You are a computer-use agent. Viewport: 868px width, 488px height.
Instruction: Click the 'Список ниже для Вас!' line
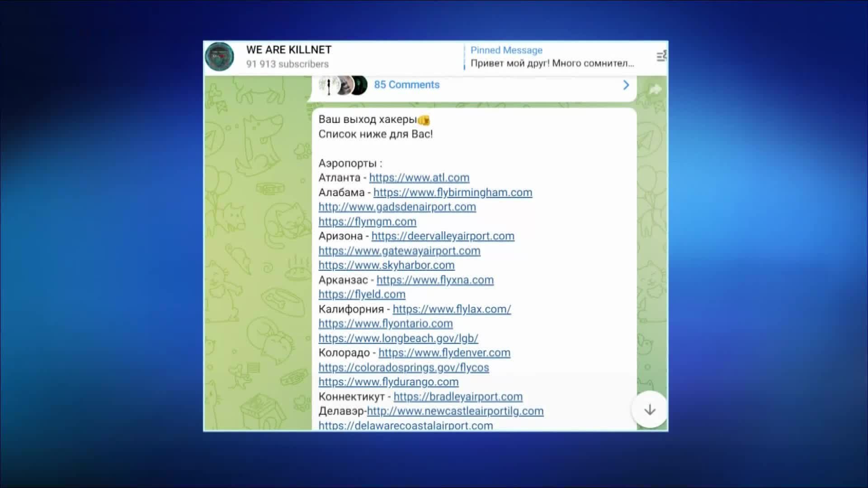click(376, 134)
